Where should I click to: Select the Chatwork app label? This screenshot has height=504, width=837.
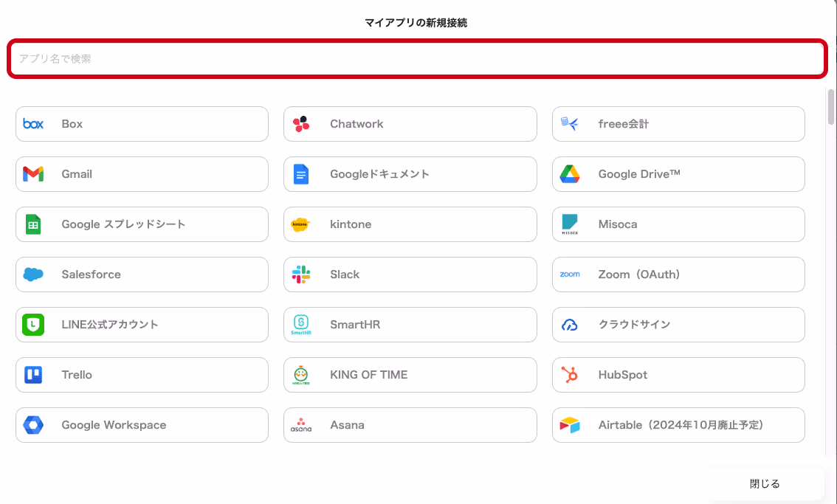(x=356, y=124)
